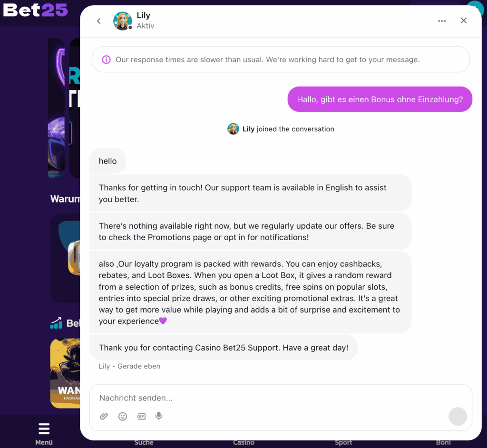487x448 pixels.
Task: Click the round send button
Action: 458,416
